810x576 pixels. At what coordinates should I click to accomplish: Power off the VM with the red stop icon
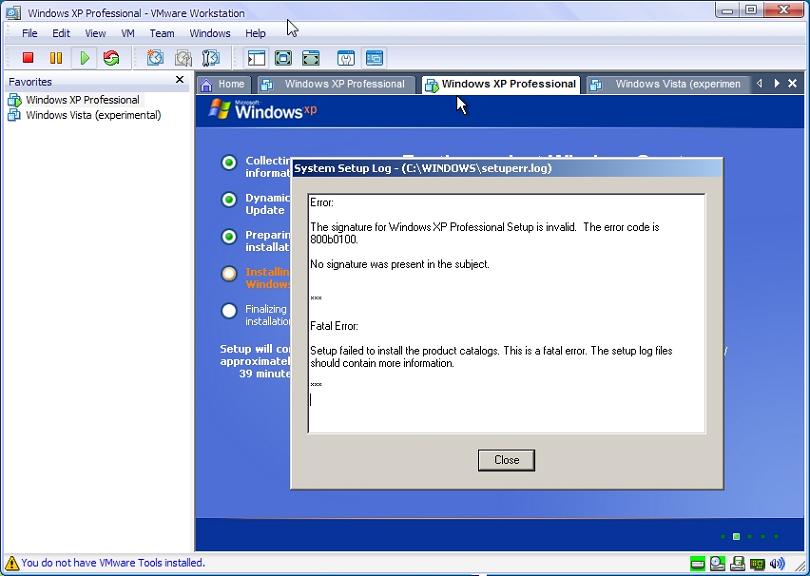point(28,58)
